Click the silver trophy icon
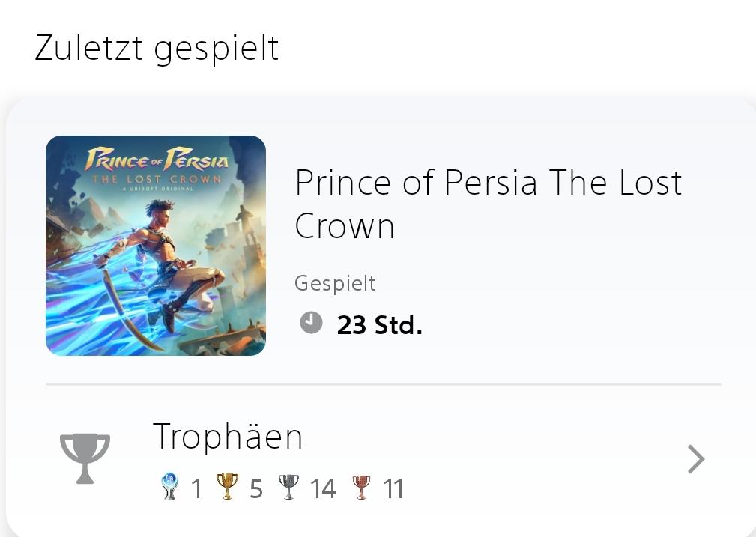Screen dimensions: 756x537 288,488
